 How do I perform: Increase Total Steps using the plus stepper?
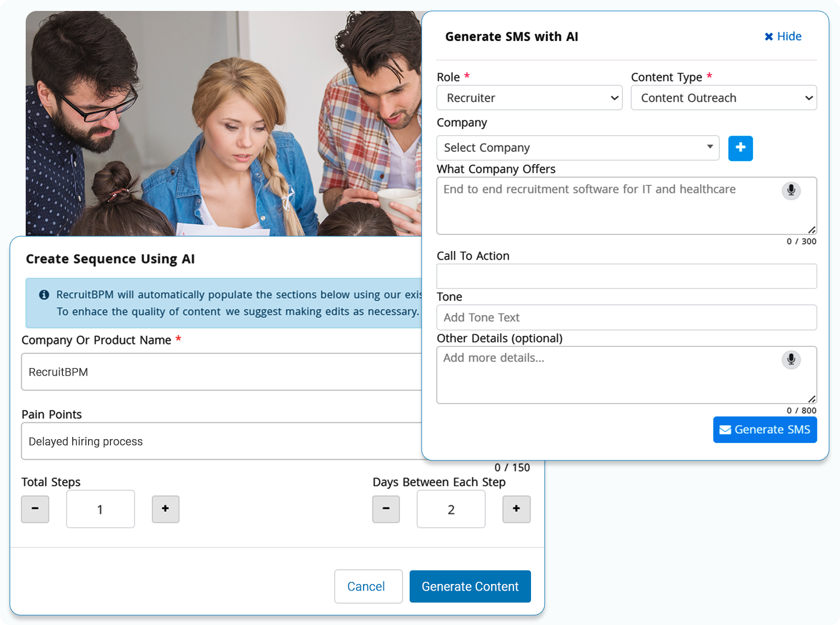tap(165, 509)
